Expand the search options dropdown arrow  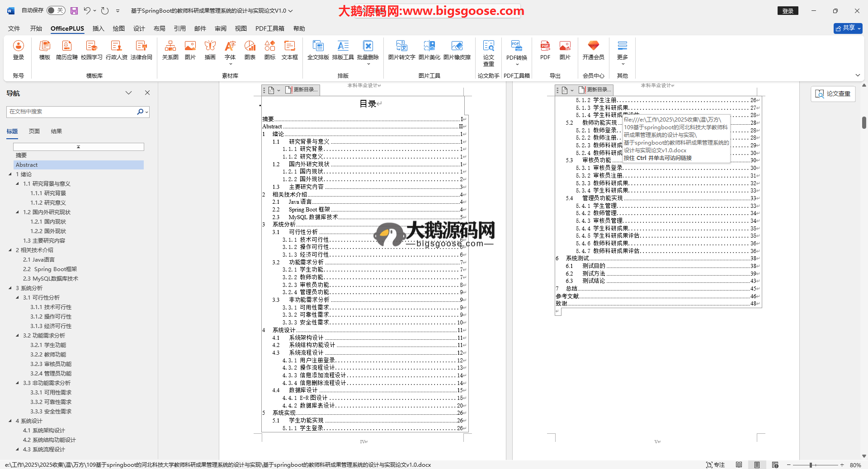coord(146,112)
